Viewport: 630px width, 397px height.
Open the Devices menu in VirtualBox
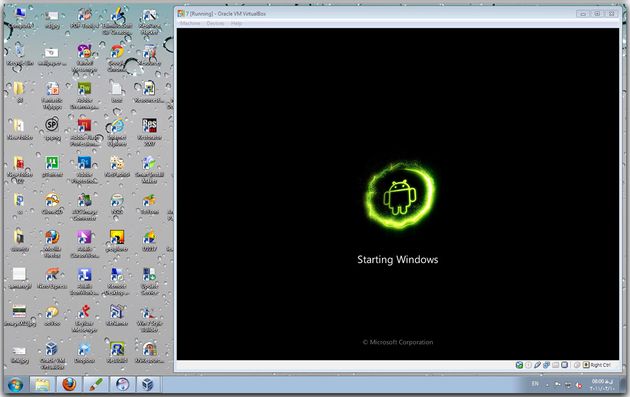215,23
